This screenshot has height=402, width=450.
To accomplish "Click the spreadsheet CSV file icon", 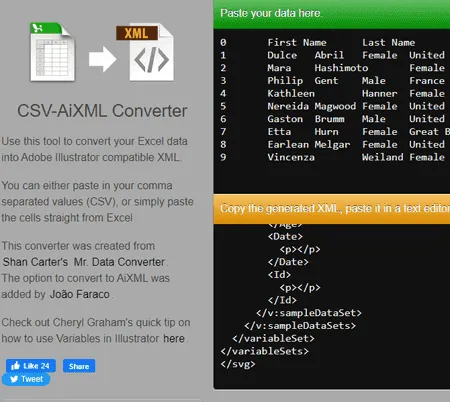I will (53, 52).
